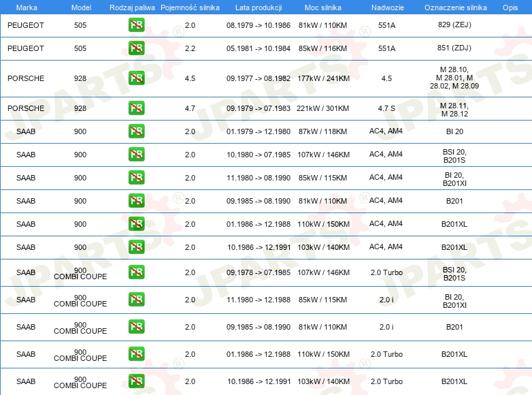Click fuel icon in Combi Coupe 09.1978 row
This screenshot has height=395, width=532.
tap(136, 272)
